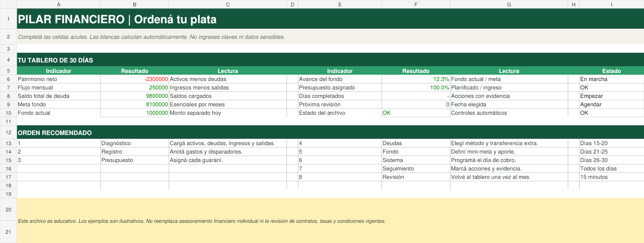Click 'Activos menos deudas' cell
644x243 pixels.
point(228,79)
